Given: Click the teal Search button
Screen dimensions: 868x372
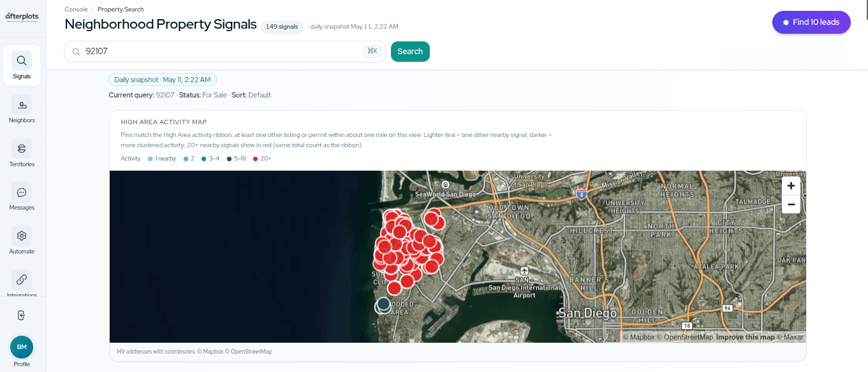Looking at the screenshot, I should coord(410,52).
